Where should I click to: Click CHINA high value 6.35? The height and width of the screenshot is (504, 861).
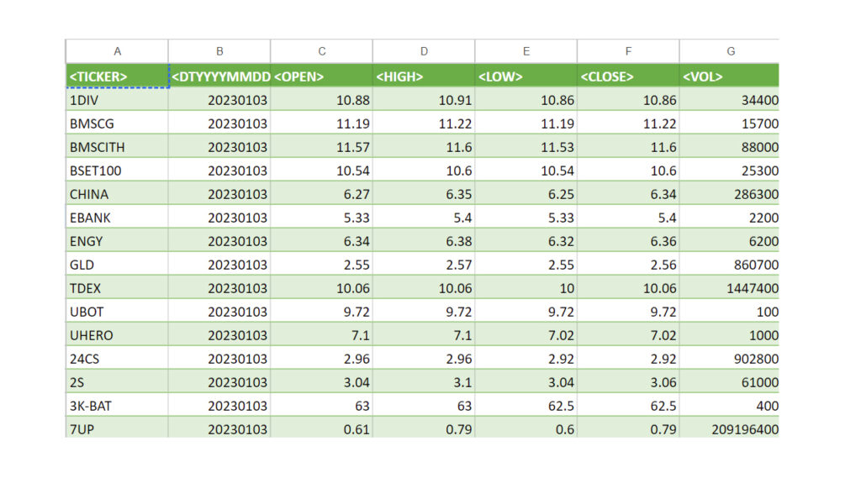click(424, 194)
